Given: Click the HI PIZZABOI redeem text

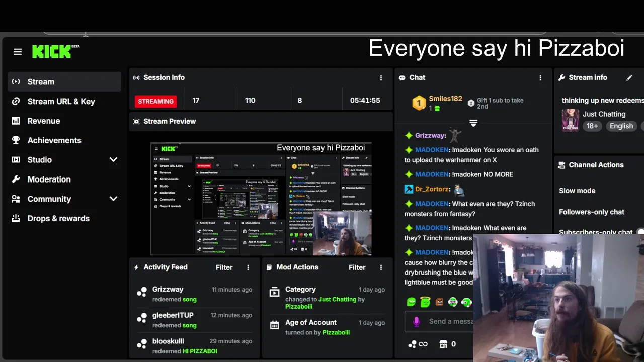Looking at the screenshot, I should click(200, 351).
